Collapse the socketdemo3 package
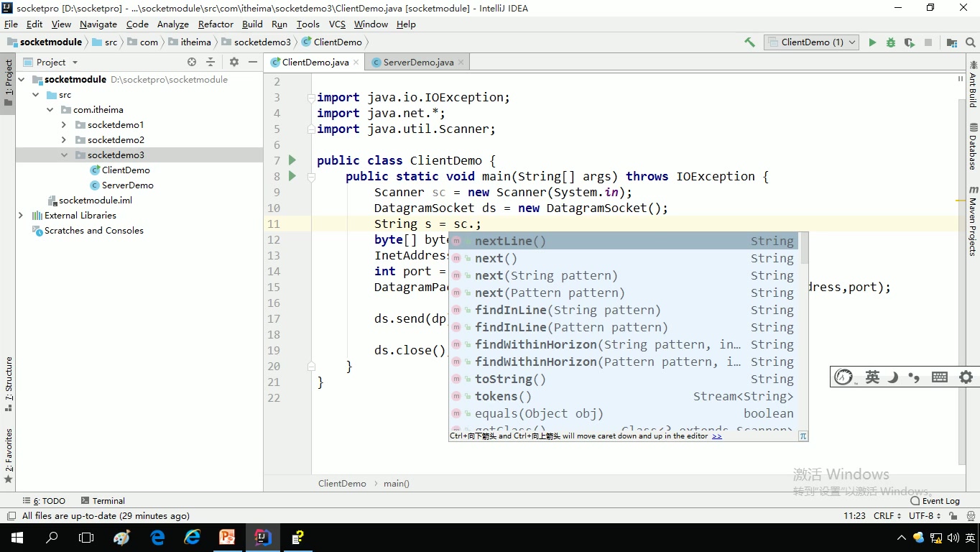The height and width of the screenshot is (552, 980). click(x=64, y=155)
